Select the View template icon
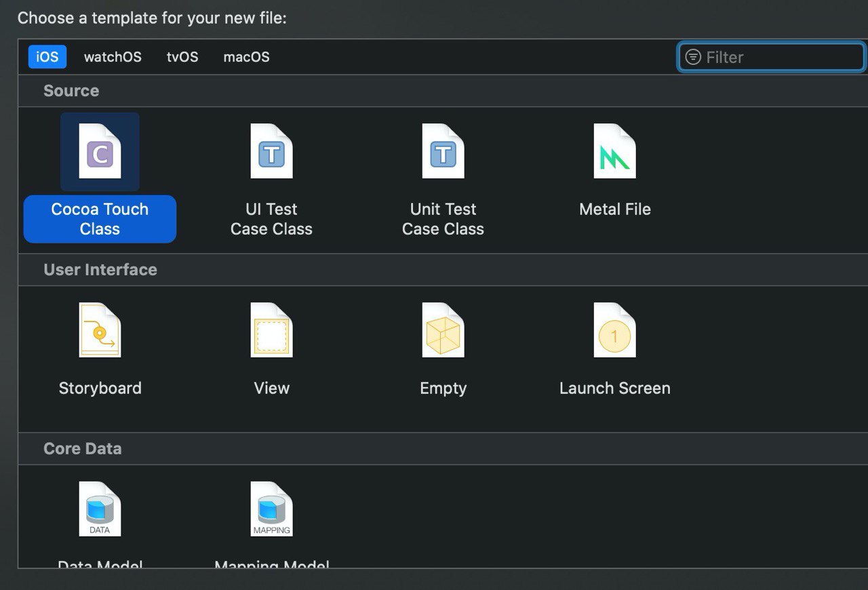This screenshot has width=868, height=590. coord(271,330)
